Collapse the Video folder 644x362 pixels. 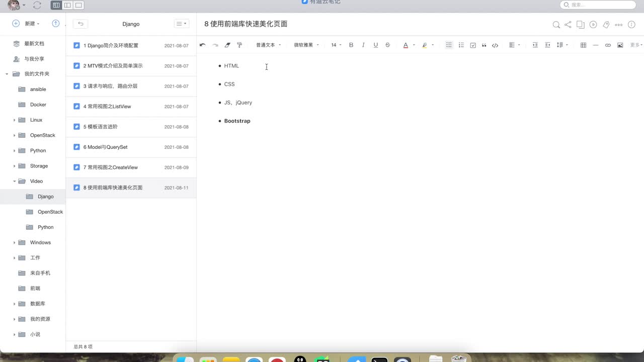(14, 182)
